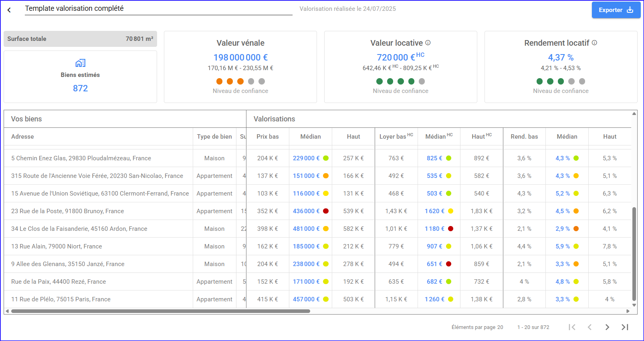This screenshot has height=341, width=644.
Task: Click orange confidence dot beside 151 000 €
Action: point(326,176)
